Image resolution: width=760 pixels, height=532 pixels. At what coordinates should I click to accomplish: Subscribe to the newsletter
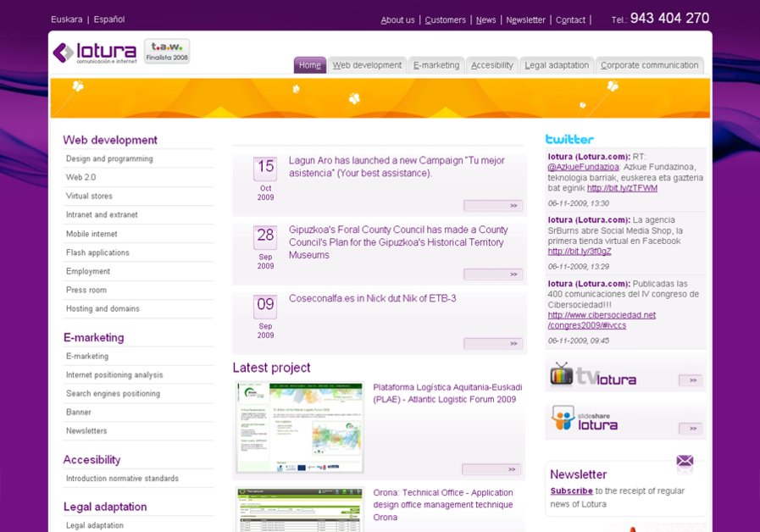[x=571, y=490]
